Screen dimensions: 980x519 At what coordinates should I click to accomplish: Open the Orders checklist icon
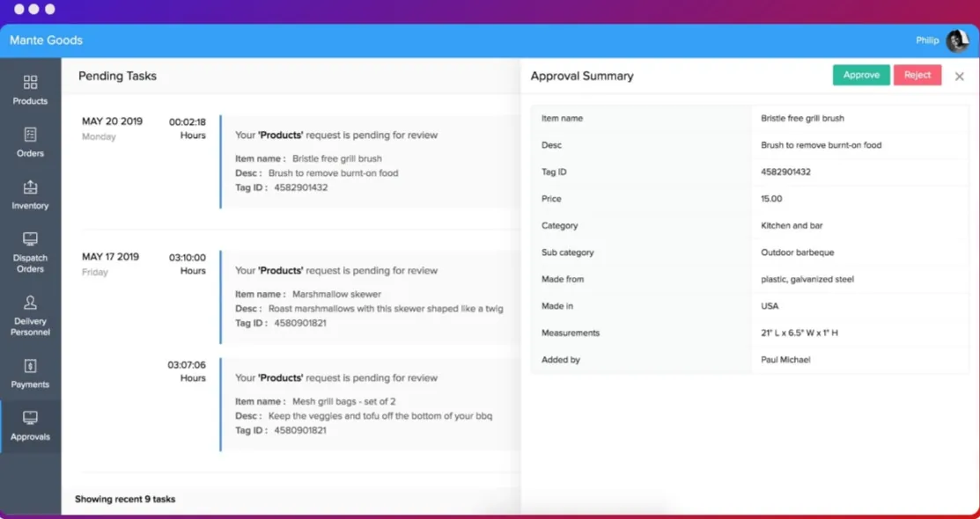tap(30, 135)
